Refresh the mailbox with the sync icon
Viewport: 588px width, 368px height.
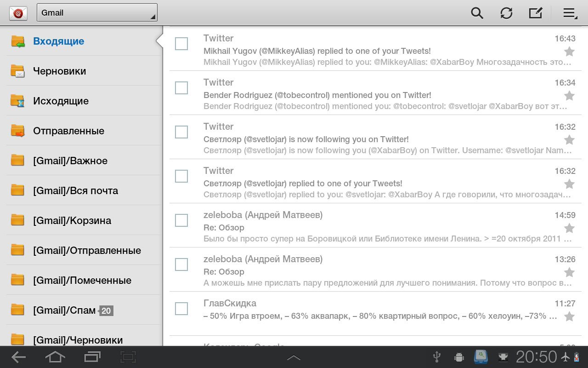[x=506, y=13]
